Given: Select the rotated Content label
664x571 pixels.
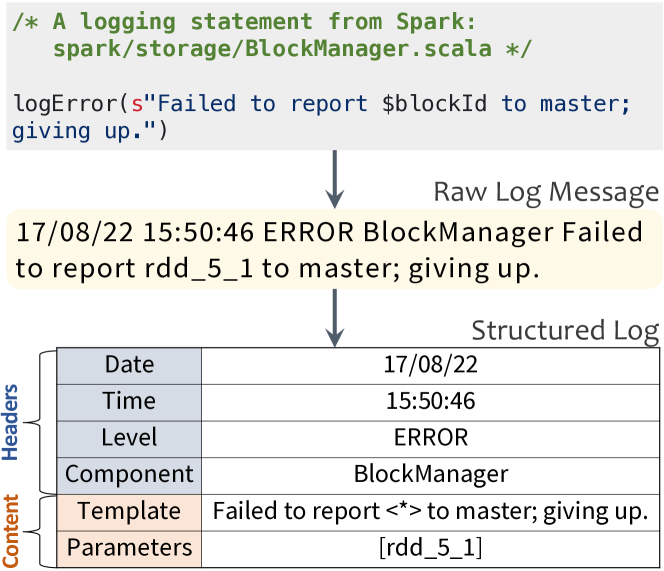Looking at the screenshot, I should [x=12, y=529].
